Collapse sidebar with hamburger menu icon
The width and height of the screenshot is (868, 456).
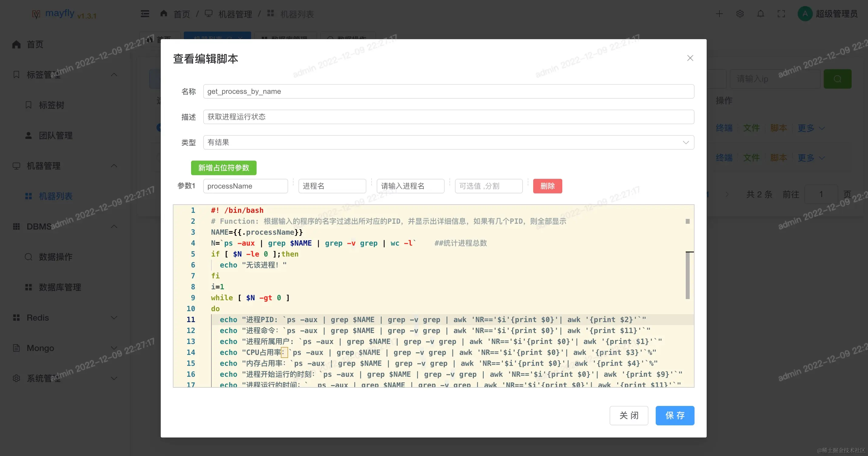145,14
